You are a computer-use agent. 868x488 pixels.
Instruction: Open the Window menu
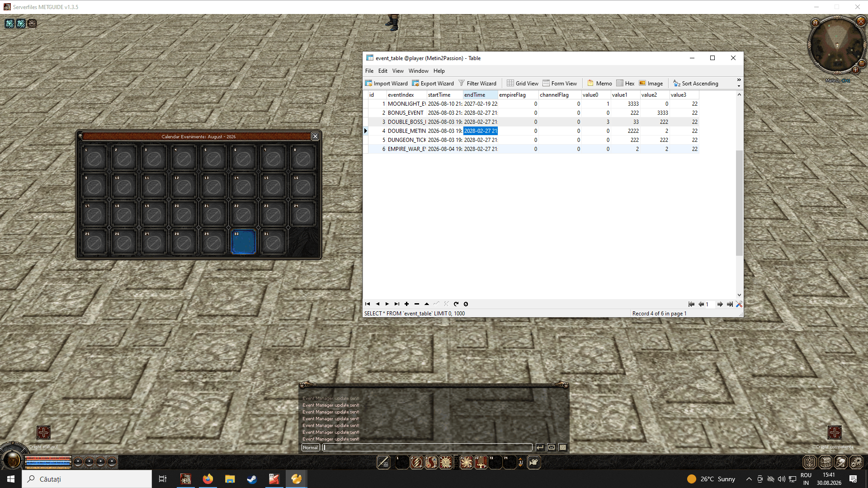419,71
